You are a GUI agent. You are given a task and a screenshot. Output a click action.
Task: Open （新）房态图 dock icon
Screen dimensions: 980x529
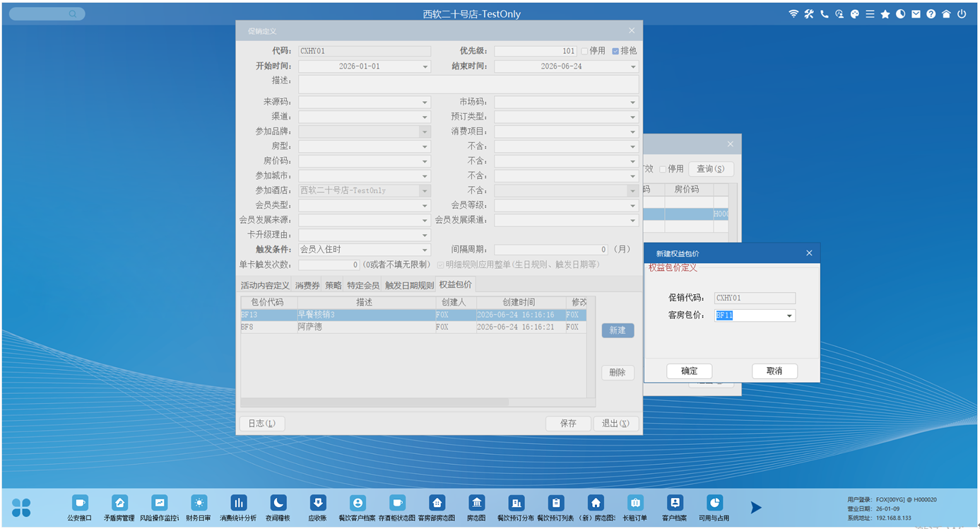596,503
